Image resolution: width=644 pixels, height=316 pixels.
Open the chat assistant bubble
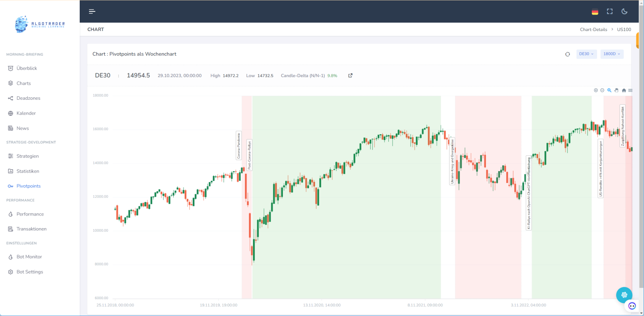coord(632,306)
